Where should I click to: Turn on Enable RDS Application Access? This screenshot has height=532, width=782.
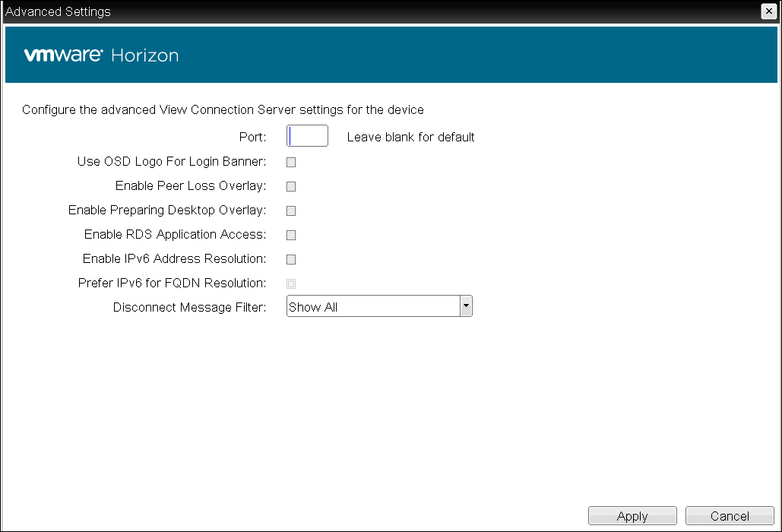point(291,235)
